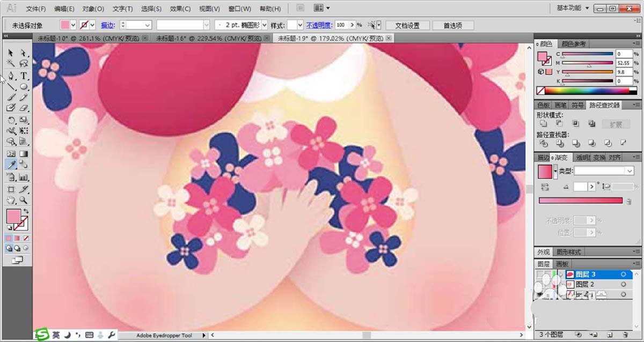This screenshot has width=644, height=342.
Task: Click the 文档设置 button
Action: click(x=407, y=26)
